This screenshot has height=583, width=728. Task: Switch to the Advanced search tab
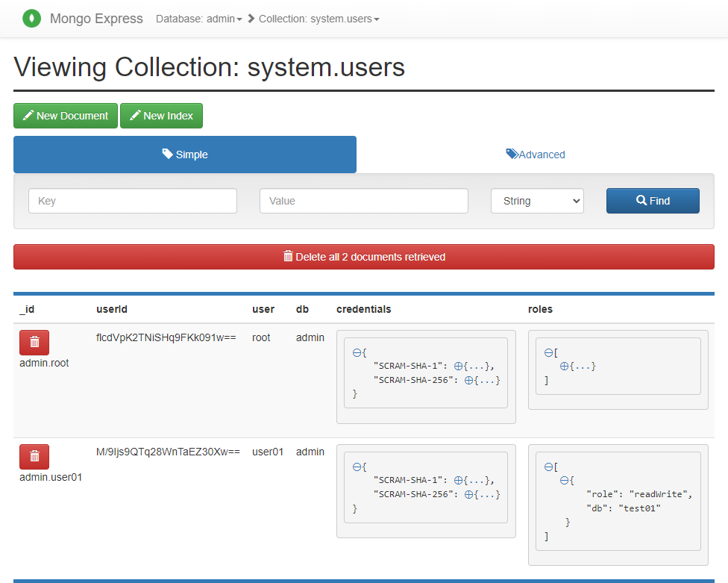click(x=536, y=155)
